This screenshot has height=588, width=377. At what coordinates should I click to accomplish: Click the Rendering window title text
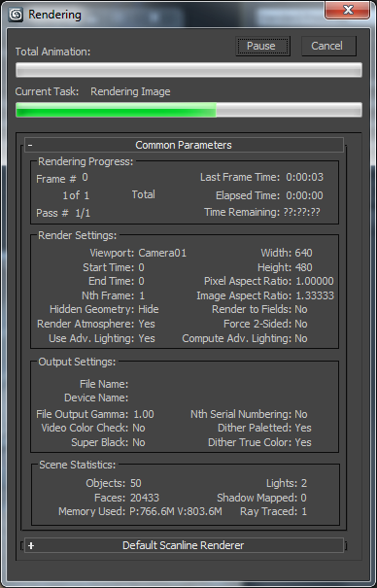click(54, 15)
